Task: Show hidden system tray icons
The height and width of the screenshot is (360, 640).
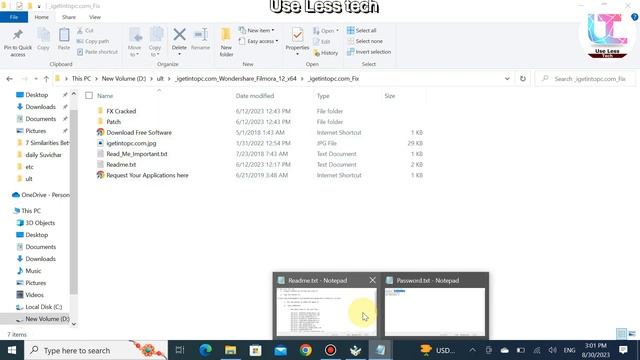Action: click(x=472, y=350)
